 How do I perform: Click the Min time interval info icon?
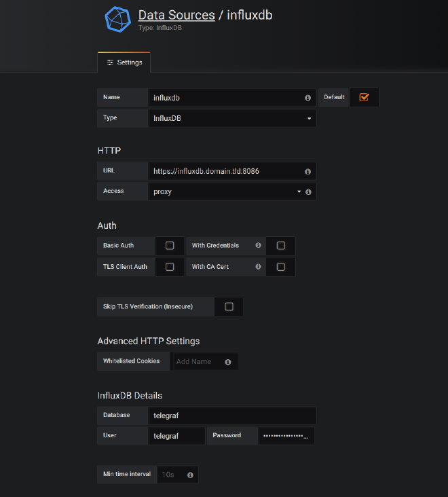point(190,475)
